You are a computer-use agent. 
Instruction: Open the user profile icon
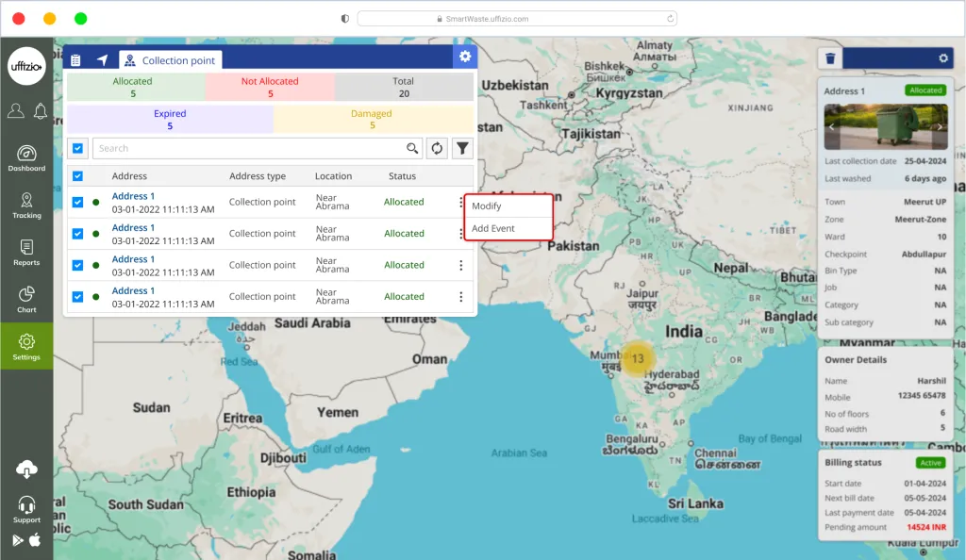point(15,111)
